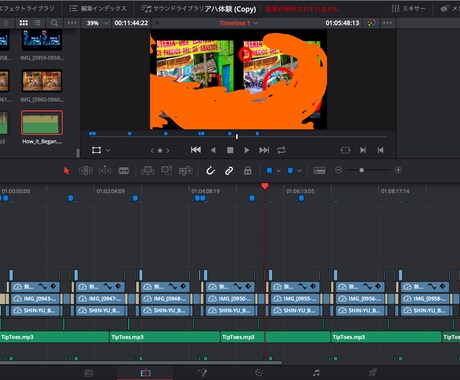This screenshot has height=380, width=460.
Task: Start forward playback in the viewer
Action: pyautogui.click(x=247, y=150)
